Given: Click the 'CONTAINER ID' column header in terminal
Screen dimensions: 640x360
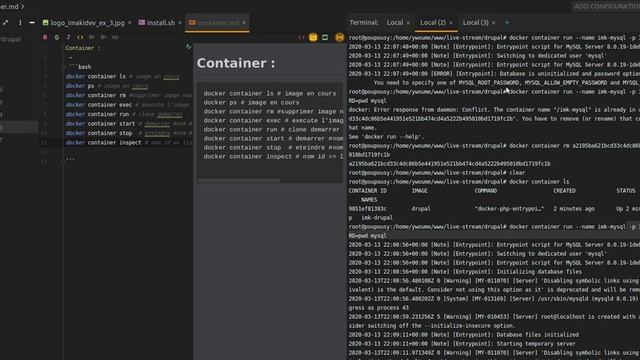Looking at the screenshot, I should 367,191.
